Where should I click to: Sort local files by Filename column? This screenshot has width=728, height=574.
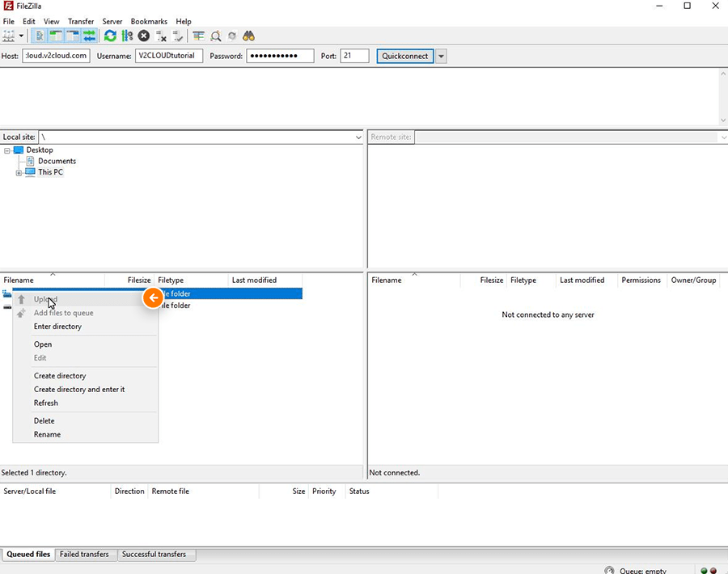[53, 281]
